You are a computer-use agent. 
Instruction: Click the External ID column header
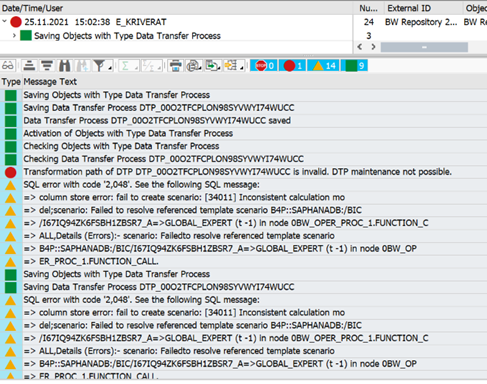409,8
